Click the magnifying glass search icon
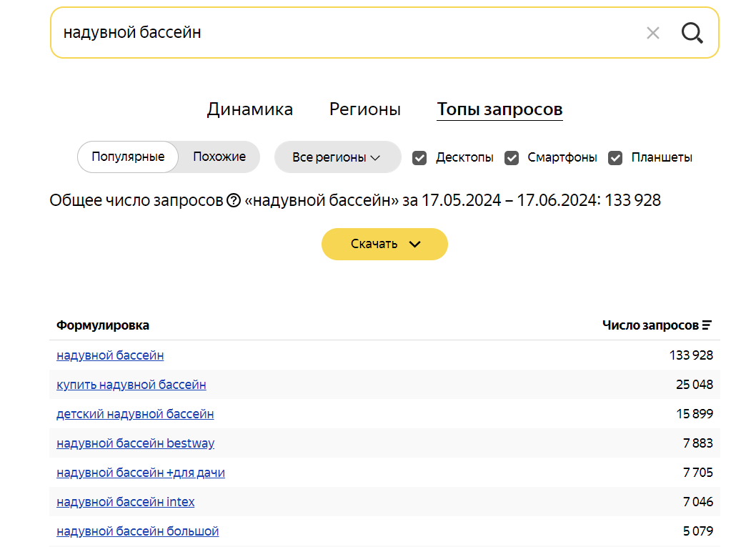Image resolution: width=756 pixels, height=547 pixels. (x=692, y=34)
